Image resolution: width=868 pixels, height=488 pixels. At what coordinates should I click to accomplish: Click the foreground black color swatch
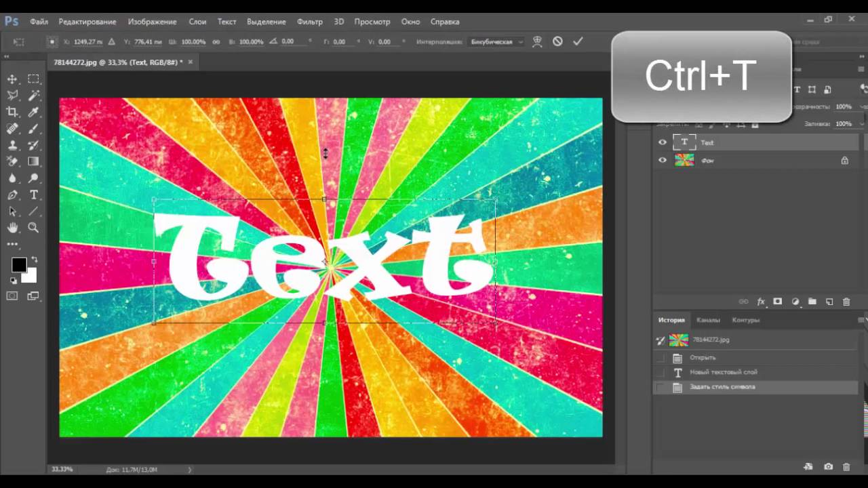point(19,265)
